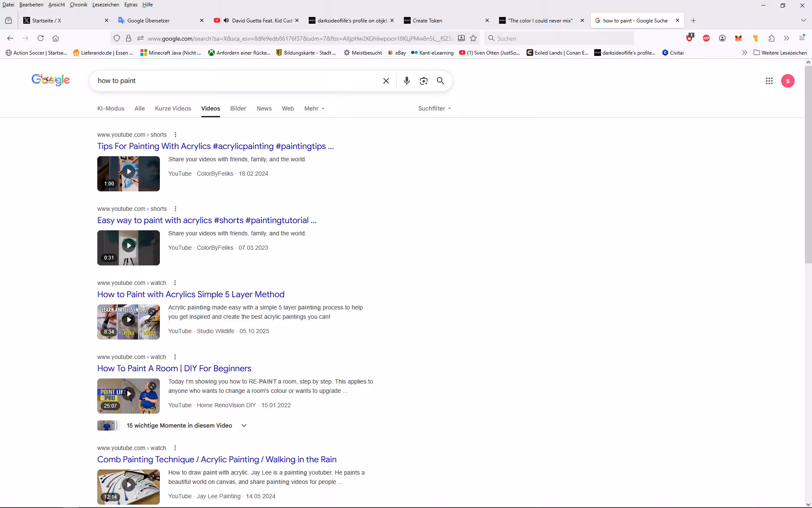This screenshot has width=812, height=508.
Task: Open the Chronik menu
Action: point(78,5)
